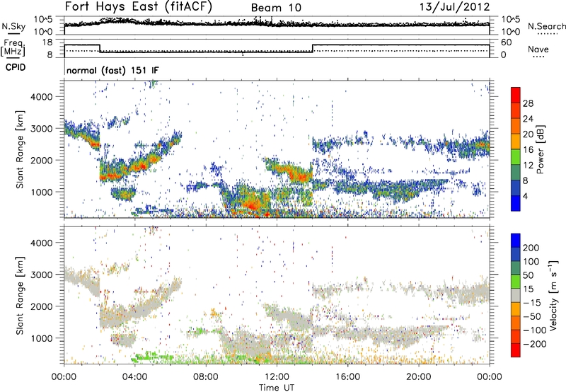The width and height of the screenshot is (566, 392).
Task: Click the "N.Search" legend label
Action: coord(546,26)
